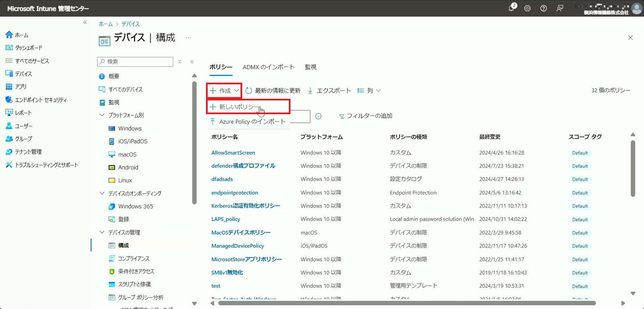Switch to 監視 tab
Screen dimensions: 644x309
311,67
